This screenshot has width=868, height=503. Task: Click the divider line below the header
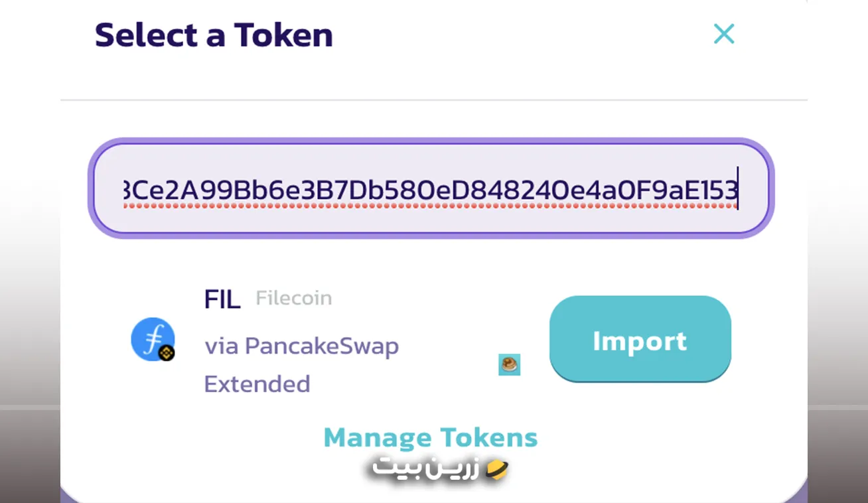tap(434, 100)
